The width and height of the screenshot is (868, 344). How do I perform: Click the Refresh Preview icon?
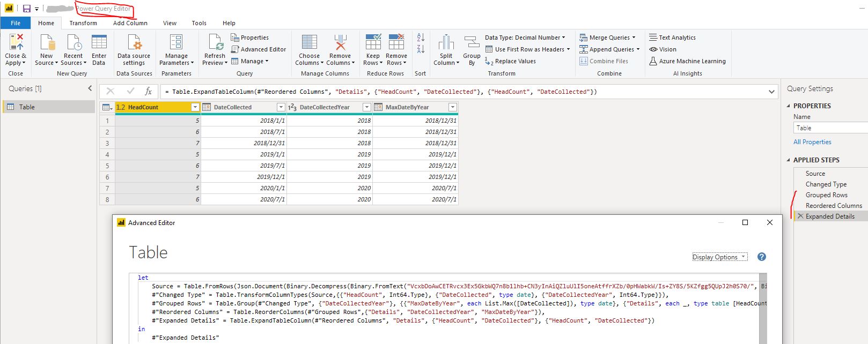(216, 42)
